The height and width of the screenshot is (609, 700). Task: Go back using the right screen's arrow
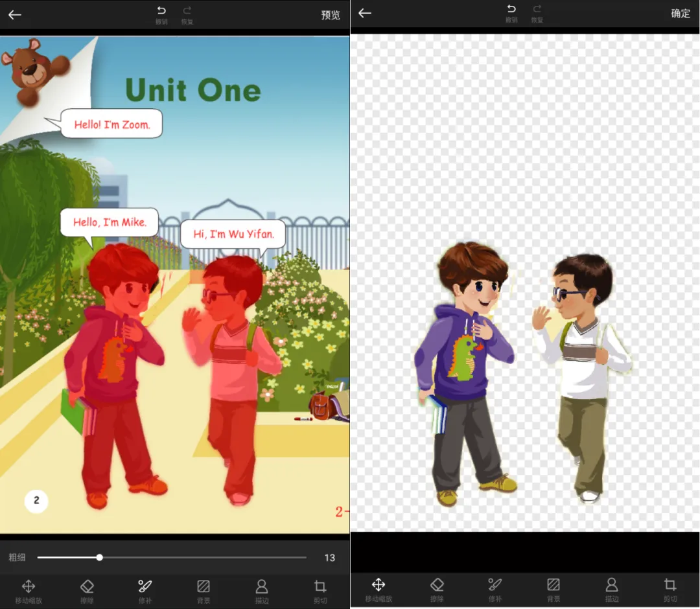click(365, 13)
